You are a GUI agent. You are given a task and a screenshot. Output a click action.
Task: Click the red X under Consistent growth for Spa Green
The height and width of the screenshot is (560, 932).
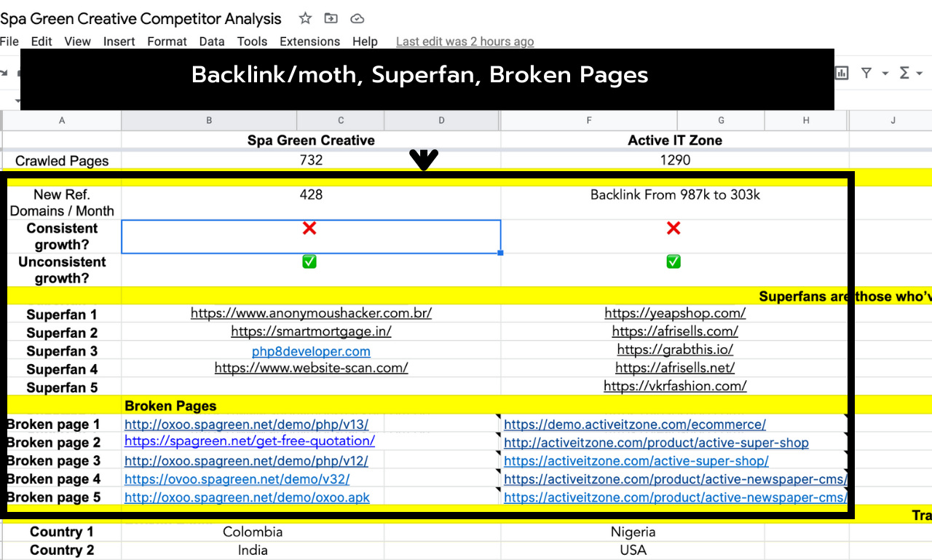(x=309, y=228)
